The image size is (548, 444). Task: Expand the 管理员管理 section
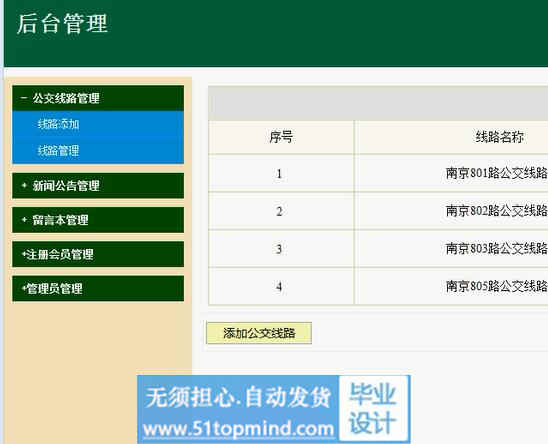(x=98, y=288)
